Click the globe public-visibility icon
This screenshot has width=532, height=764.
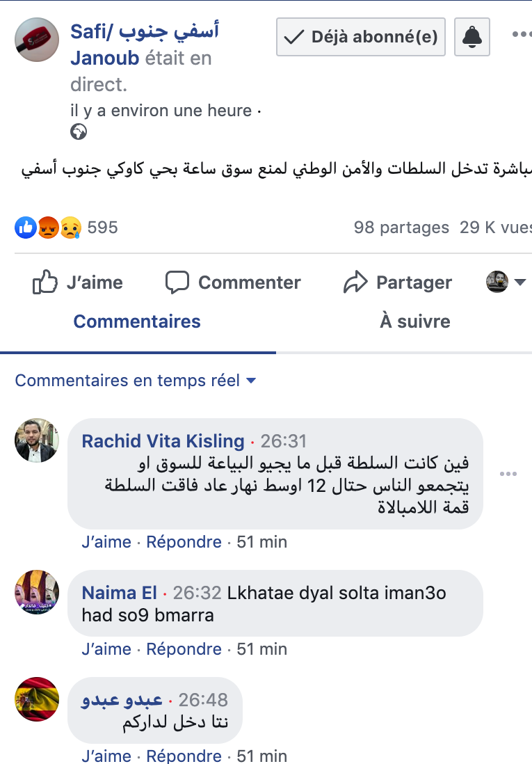pyautogui.click(x=79, y=131)
